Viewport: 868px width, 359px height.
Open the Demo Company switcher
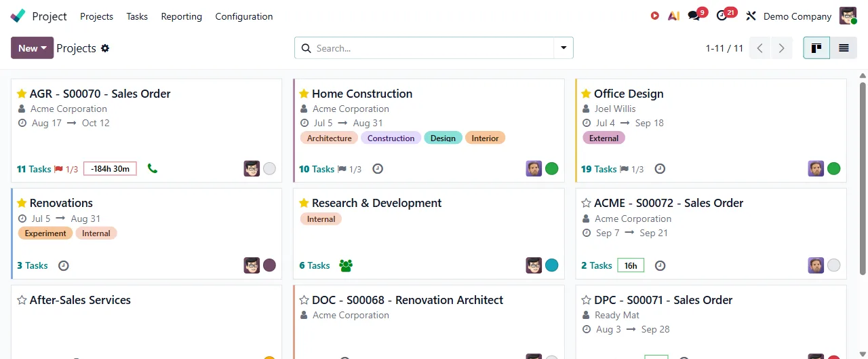point(797,16)
